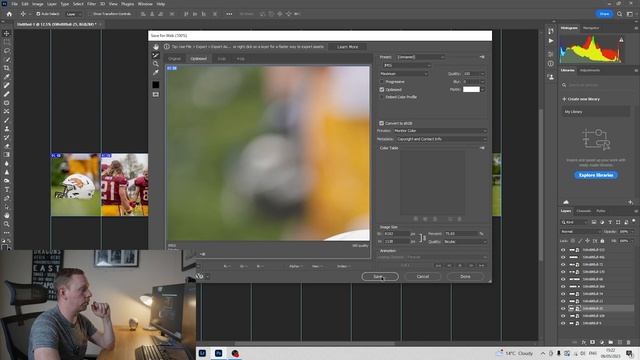Image resolution: width=640 pixels, height=360 pixels.
Task: Switch to the 4-Up preview tab
Action: point(241,59)
